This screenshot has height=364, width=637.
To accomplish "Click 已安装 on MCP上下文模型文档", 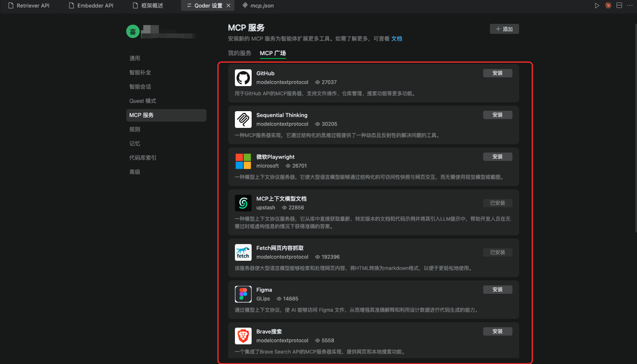I will pyautogui.click(x=497, y=203).
